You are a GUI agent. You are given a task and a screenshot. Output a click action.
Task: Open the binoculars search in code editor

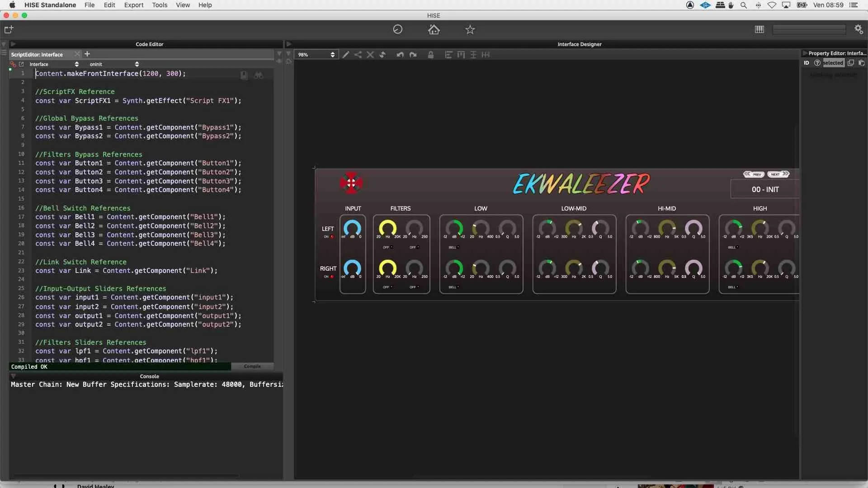point(259,75)
